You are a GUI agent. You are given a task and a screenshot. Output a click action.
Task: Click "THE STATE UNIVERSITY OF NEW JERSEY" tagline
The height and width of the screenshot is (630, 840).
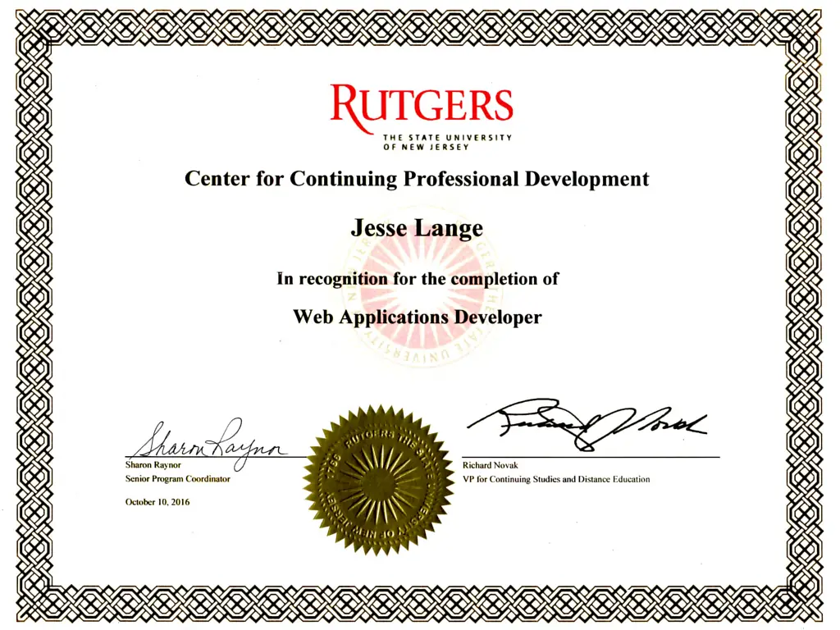(x=447, y=142)
